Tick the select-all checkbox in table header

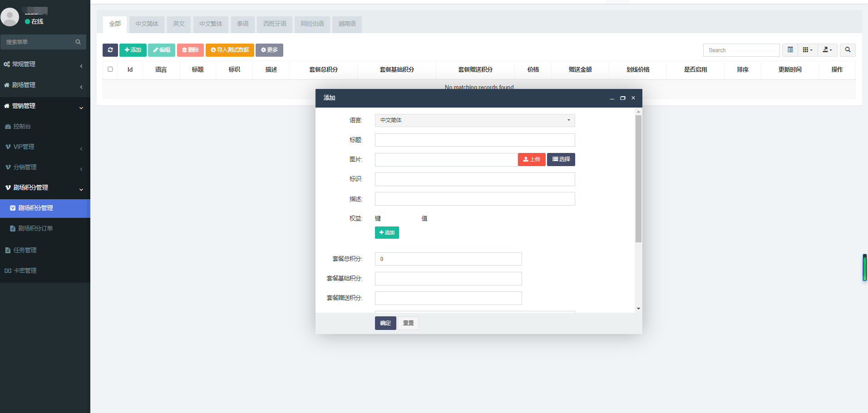(x=110, y=69)
